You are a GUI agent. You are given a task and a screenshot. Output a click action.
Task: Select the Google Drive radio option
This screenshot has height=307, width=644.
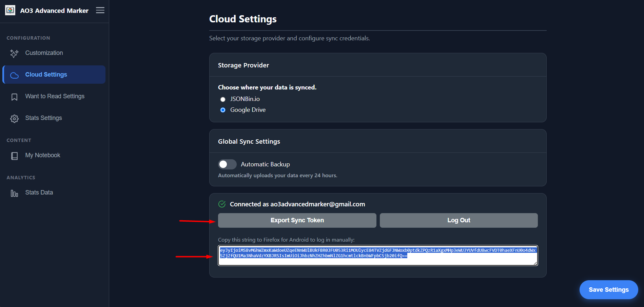(x=223, y=110)
